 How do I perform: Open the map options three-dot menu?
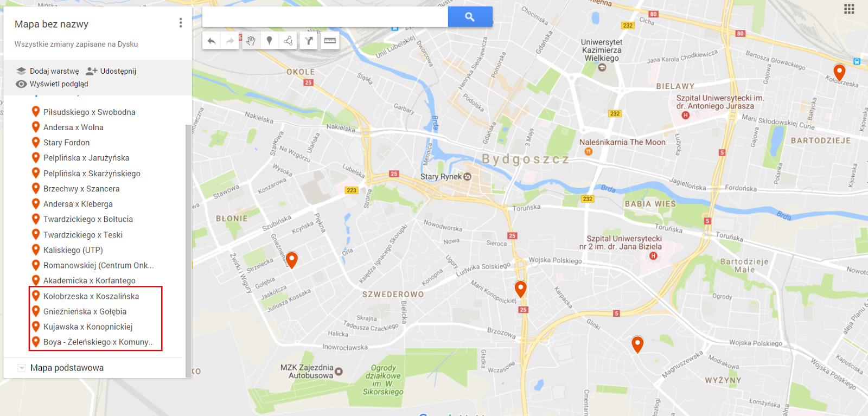click(181, 23)
